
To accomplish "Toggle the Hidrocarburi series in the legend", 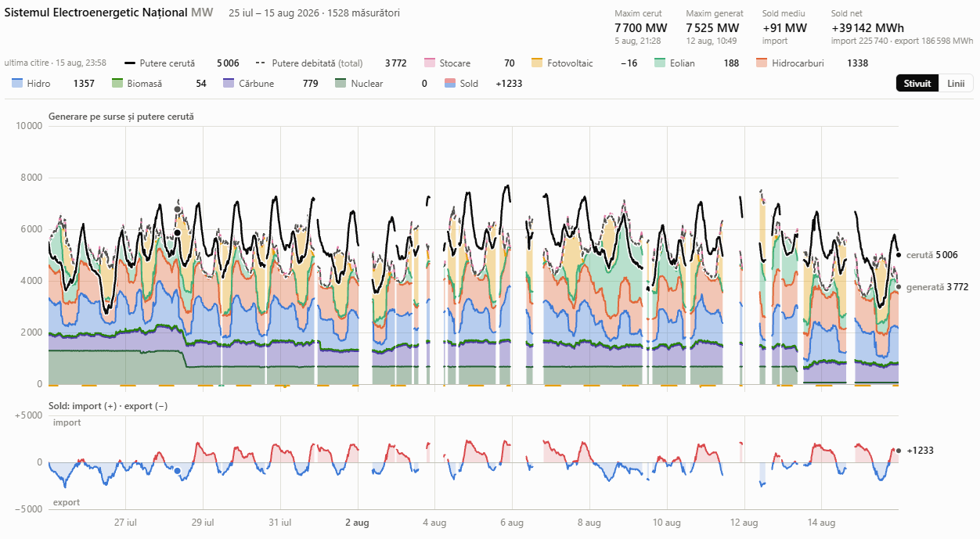I will pyautogui.click(x=812, y=63).
